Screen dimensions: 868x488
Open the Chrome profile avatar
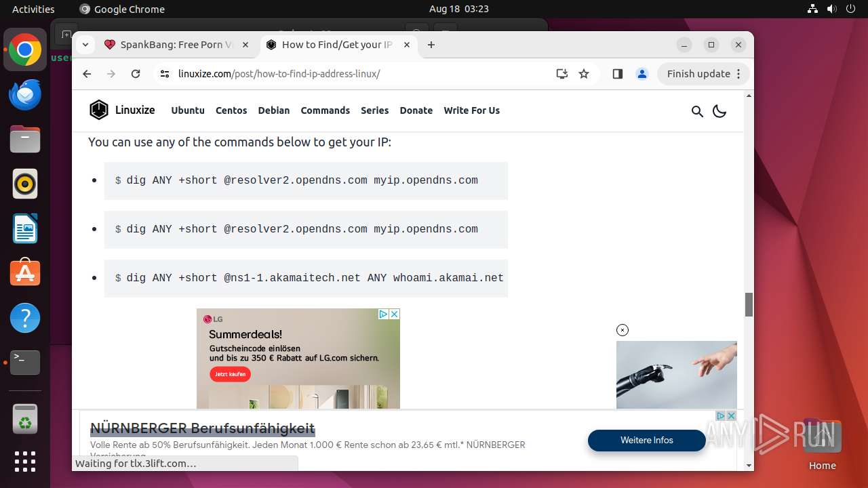(642, 74)
